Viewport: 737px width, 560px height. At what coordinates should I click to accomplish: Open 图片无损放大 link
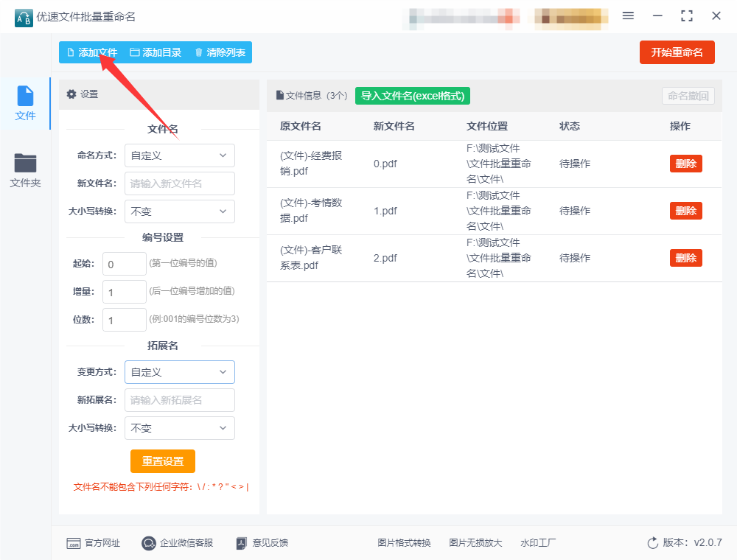475,543
